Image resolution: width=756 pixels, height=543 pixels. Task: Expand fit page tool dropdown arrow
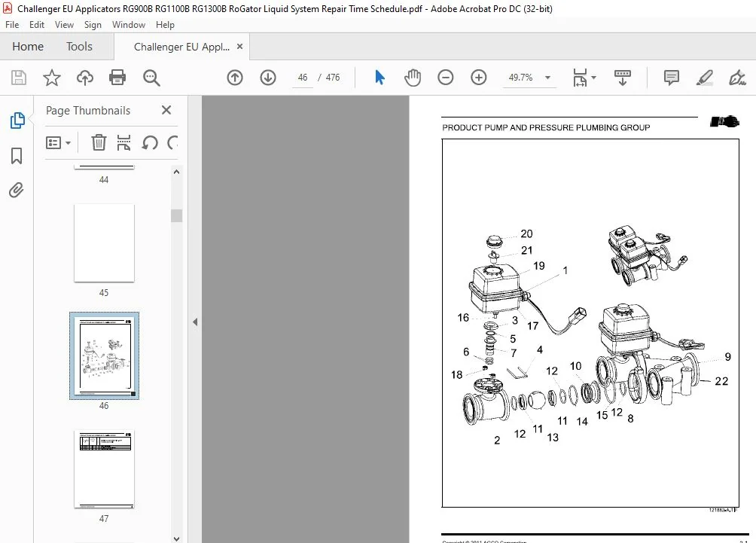[593, 78]
